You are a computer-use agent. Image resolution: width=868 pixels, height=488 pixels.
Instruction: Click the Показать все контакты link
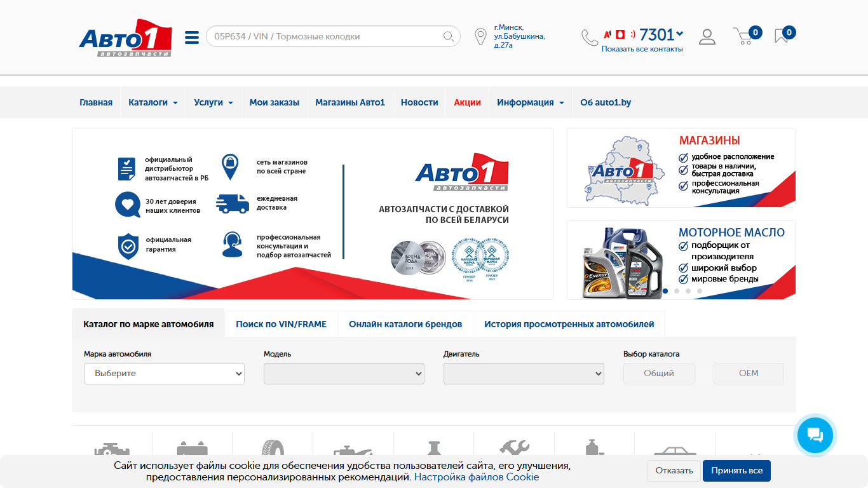pos(642,49)
